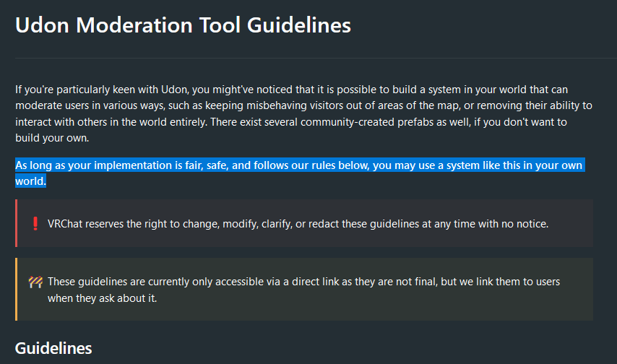Click the words "build your own."

click(52, 138)
